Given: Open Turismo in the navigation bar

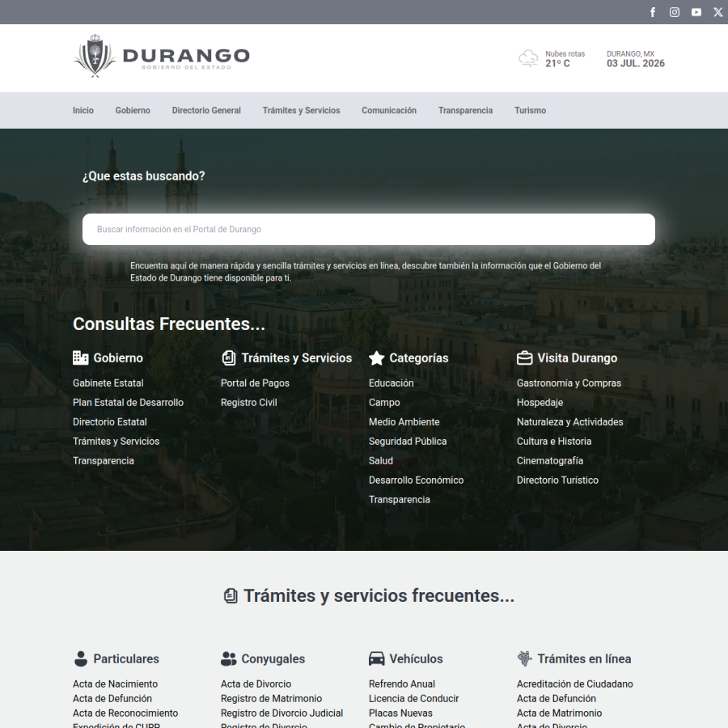Looking at the screenshot, I should point(530,111).
